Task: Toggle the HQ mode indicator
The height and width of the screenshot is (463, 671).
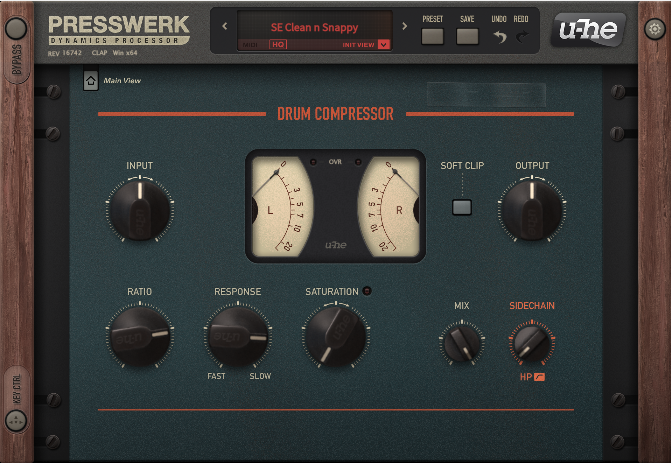Action: click(278, 45)
